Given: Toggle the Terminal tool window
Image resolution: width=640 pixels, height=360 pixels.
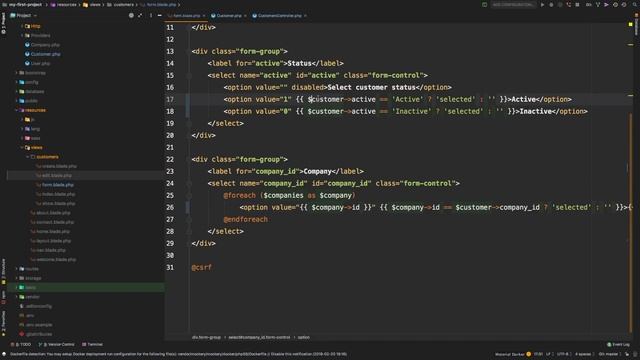Looking at the screenshot, I should pyautogui.click(x=93, y=344).
